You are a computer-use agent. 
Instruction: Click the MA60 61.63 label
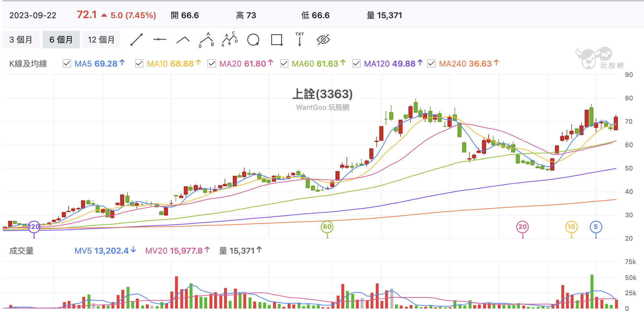318,64
